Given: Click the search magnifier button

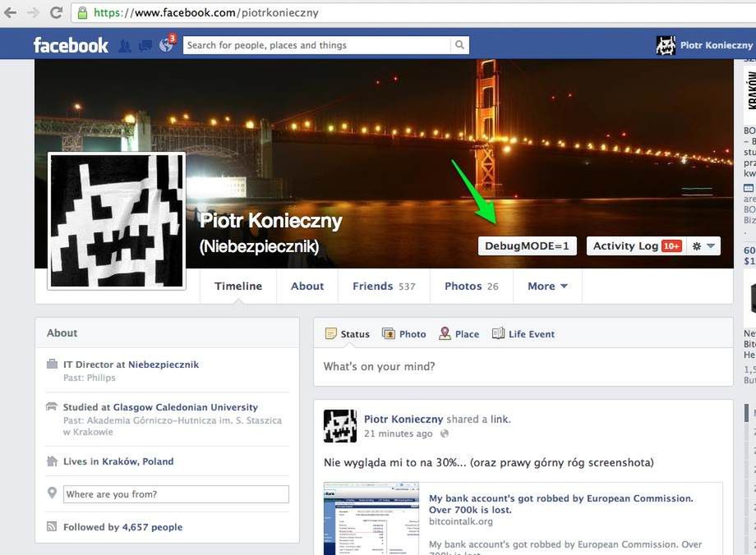Looking at the screenshot, I should tap(459, 45).
